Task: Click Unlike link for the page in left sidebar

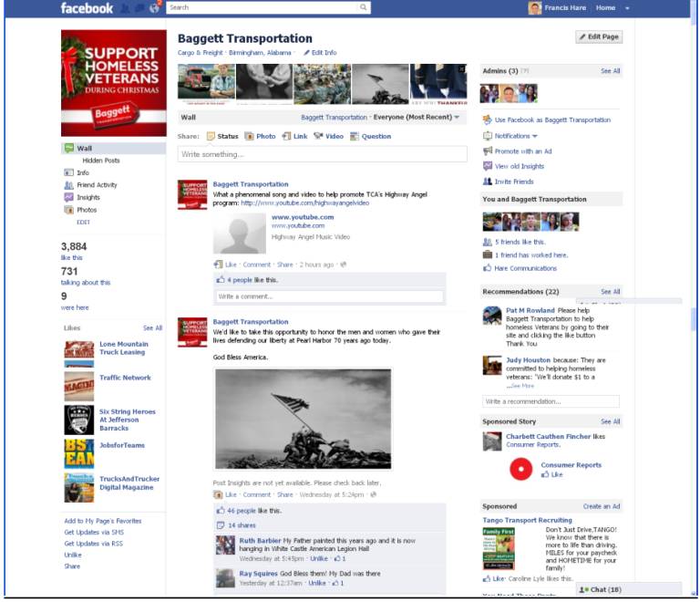Action: 73,555
